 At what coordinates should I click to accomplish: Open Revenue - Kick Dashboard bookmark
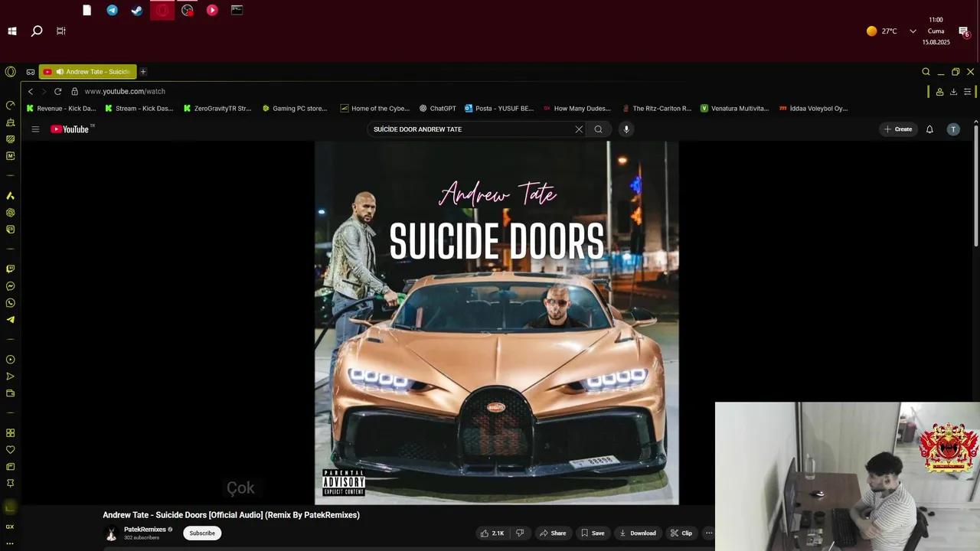click(61, 109)
